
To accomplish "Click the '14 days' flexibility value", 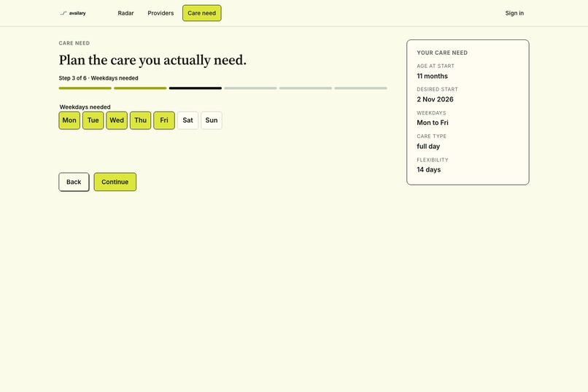I will pyautogui.click(x=429, y=169).
